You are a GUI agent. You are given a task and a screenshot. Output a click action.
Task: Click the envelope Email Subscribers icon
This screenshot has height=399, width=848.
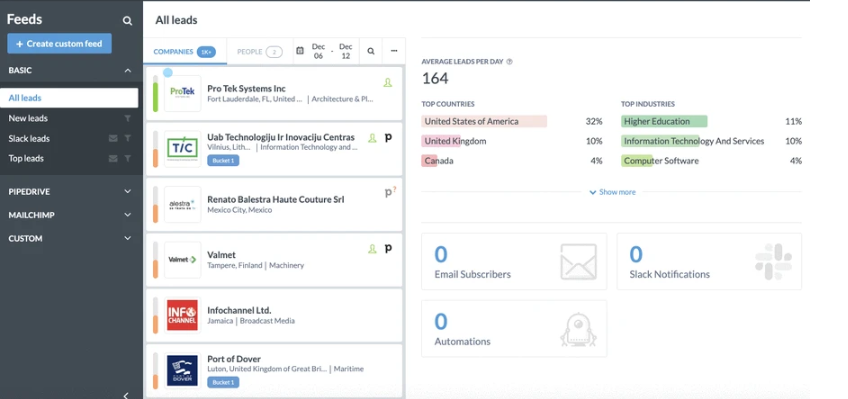coord(578,262)
